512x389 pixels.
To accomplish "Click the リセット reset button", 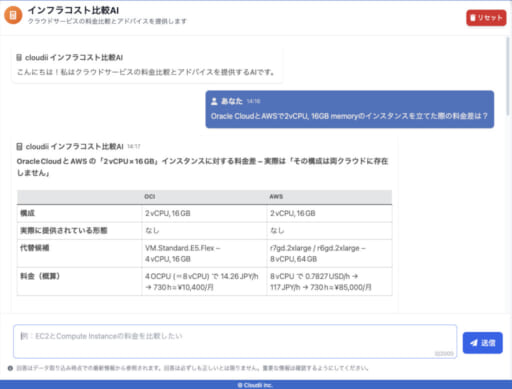I will pos(486,18).
